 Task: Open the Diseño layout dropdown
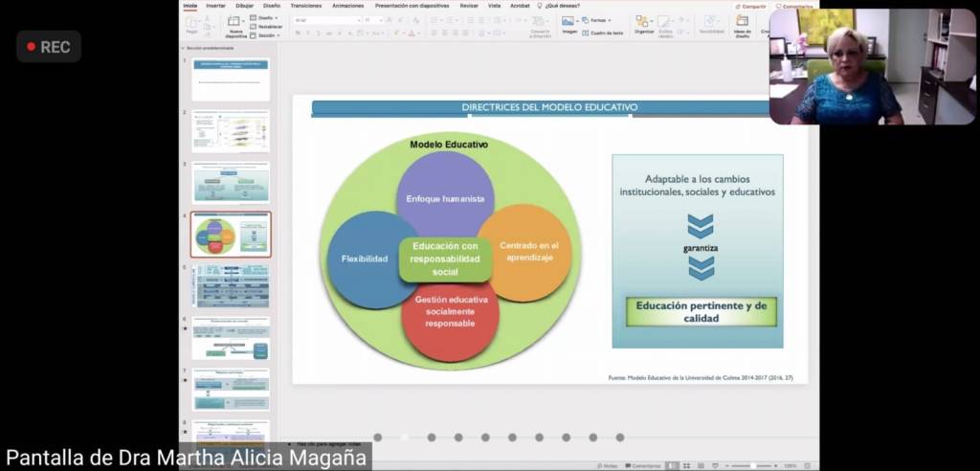[265, 17]
